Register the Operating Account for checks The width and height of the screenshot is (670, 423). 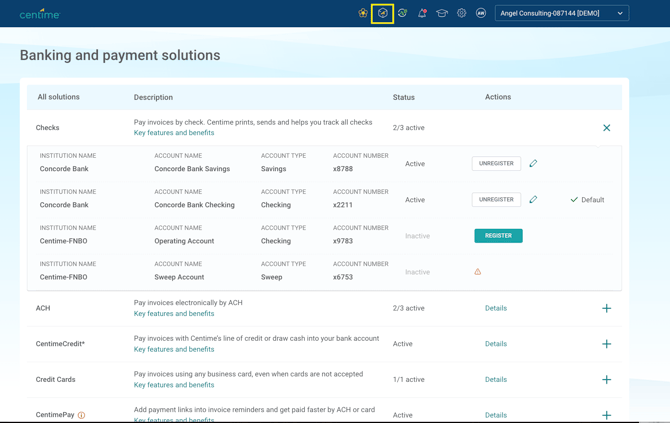(x=498, y=236)
